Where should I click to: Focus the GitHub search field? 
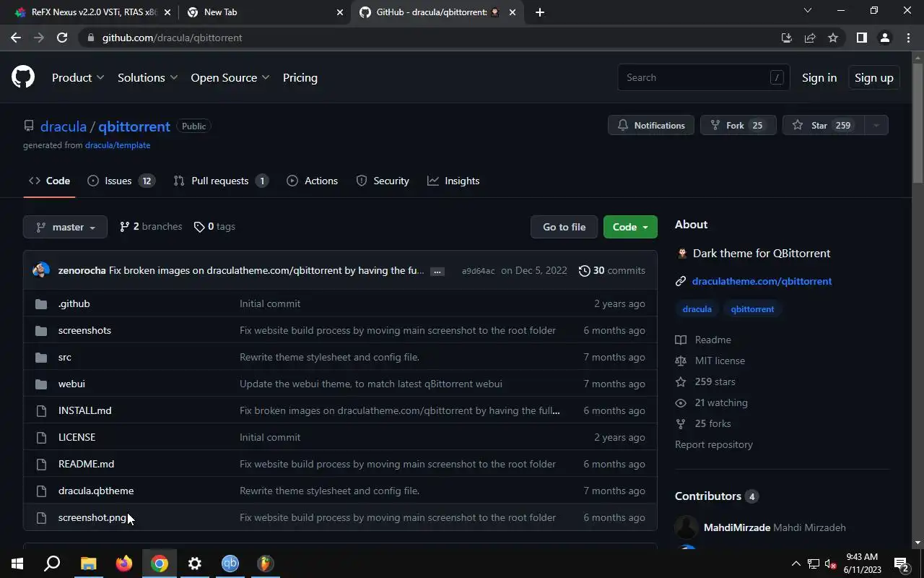click(x=703, y=77)
